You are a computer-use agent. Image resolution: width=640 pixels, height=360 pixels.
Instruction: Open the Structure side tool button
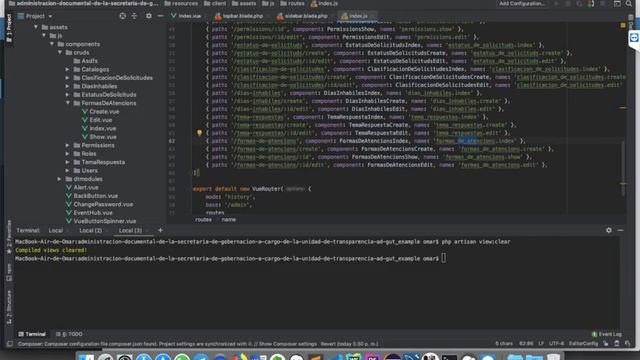[x=9, y=307]
